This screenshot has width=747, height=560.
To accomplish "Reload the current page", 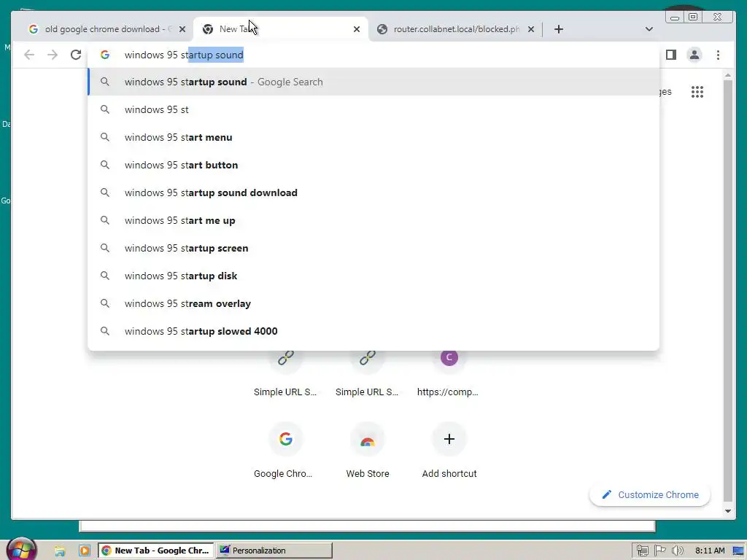I will (x=76, y=55).
